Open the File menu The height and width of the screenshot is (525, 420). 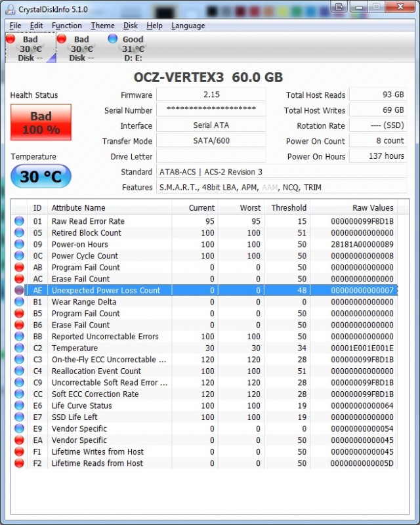(x=15, y=26)
